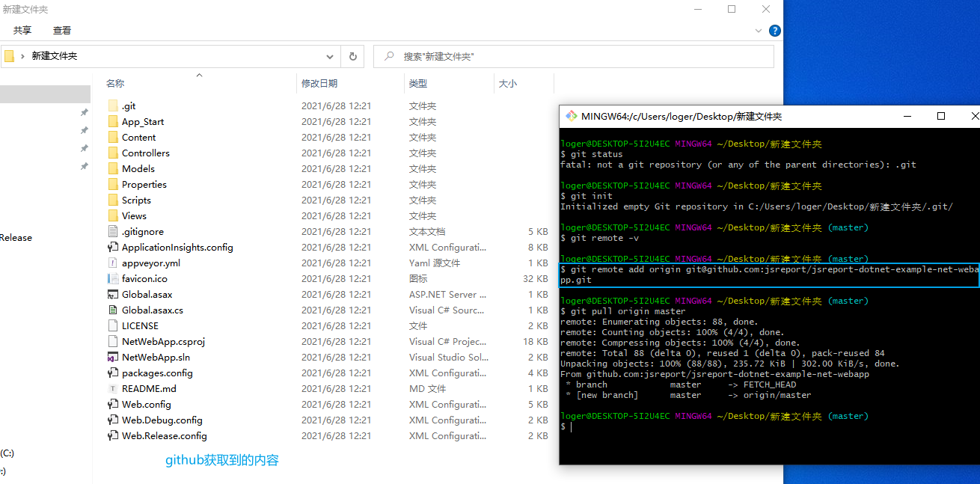Click the appveyor.yml file name
The height and width of the screenshot is (484, 980).
pyautogui.click(x=151, y=263)
